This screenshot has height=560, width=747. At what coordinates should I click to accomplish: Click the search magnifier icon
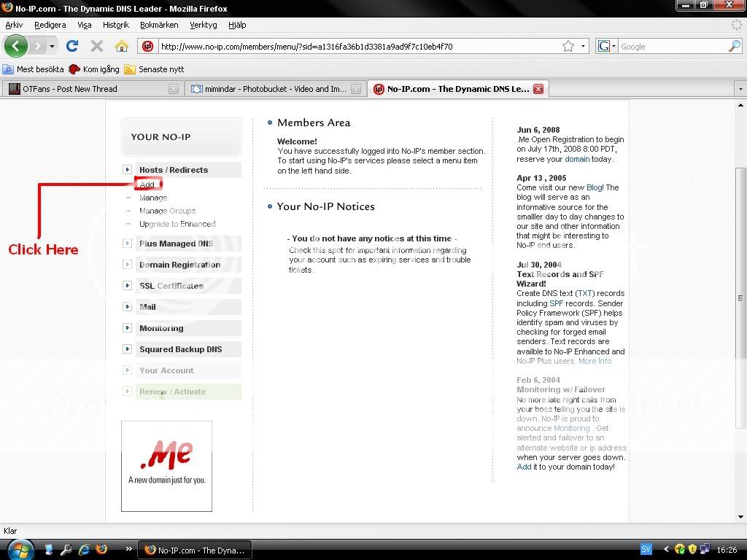click(x=734, y=46)
